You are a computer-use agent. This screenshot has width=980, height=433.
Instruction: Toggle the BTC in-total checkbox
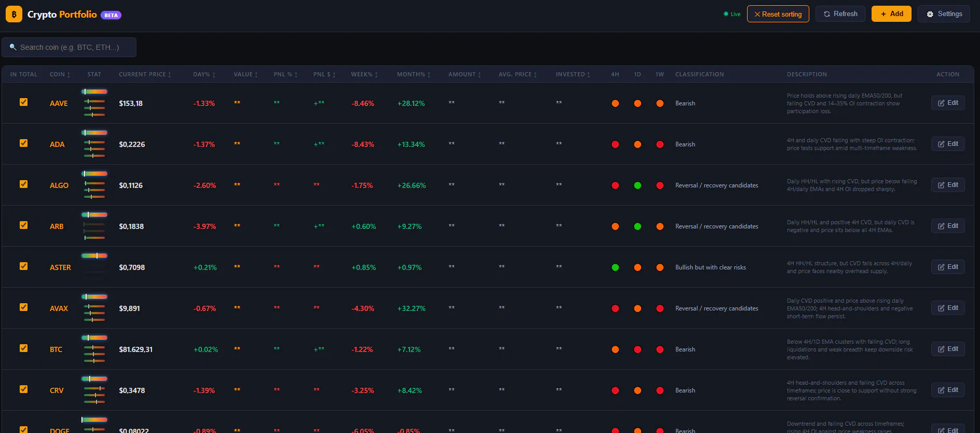coord(24,348)
